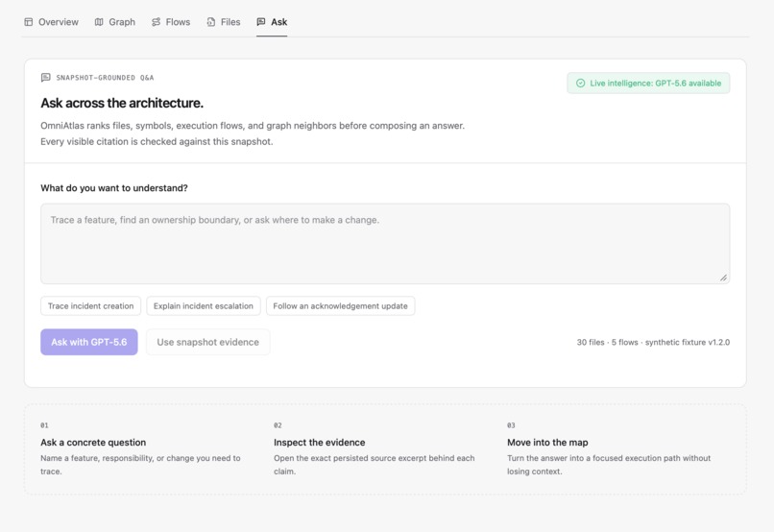Click the 30 files · 5 flows fixture text
774x532 pixels.
653,342
